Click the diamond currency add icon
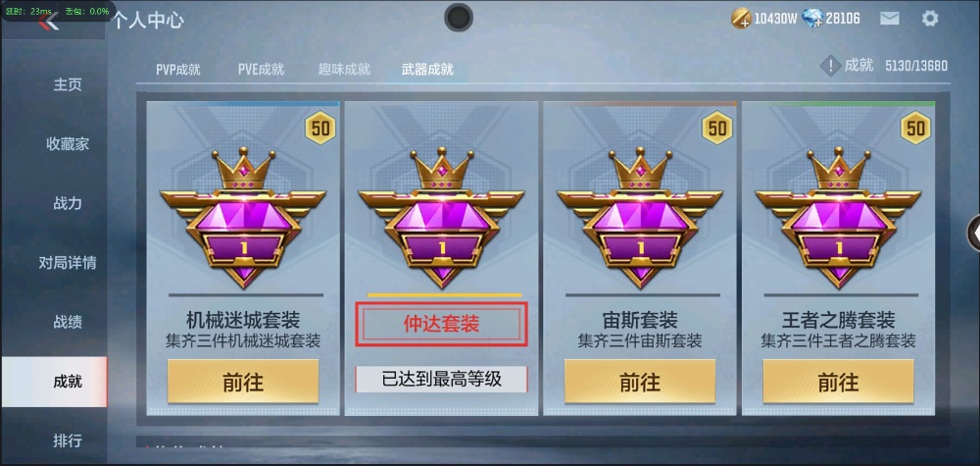Viewport: 980px width, 466px height. click(811, 19)
